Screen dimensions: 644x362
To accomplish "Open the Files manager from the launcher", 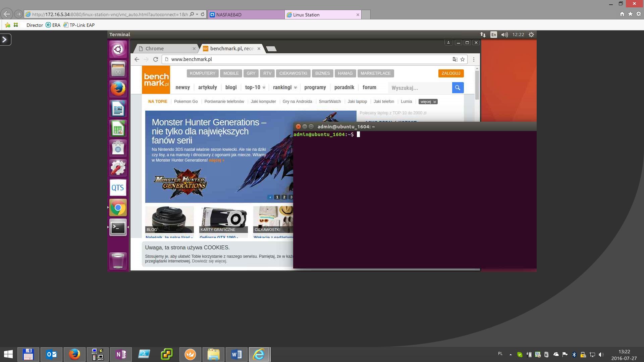I will coord(118,69).
